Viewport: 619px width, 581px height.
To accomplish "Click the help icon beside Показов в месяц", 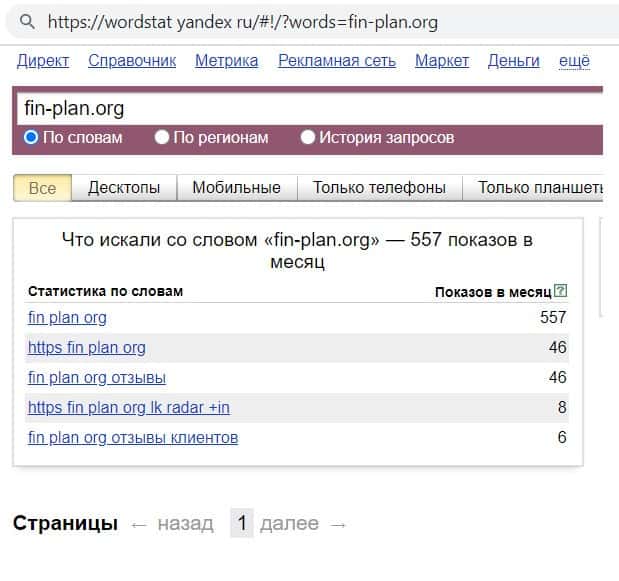I will click(560, 292).
